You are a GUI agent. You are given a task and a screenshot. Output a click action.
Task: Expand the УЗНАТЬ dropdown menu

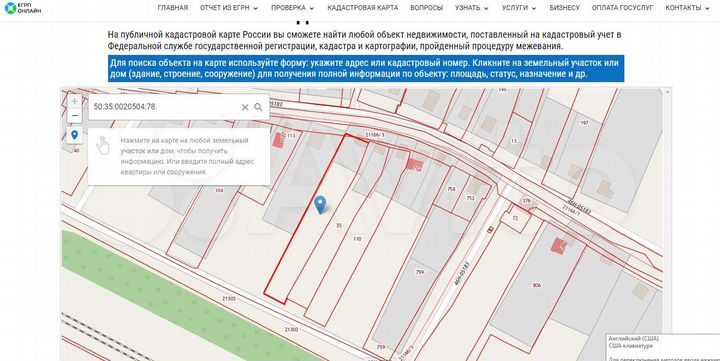point(472,8)
